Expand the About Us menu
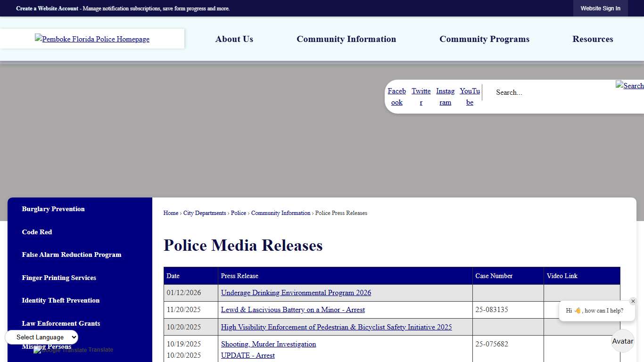 234,39
